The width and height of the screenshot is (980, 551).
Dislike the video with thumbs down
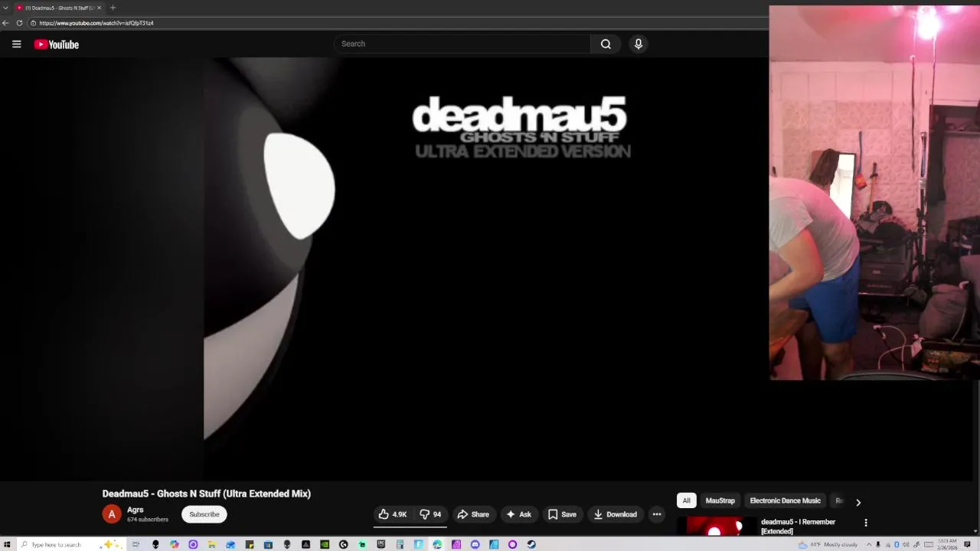pos(430,514)
